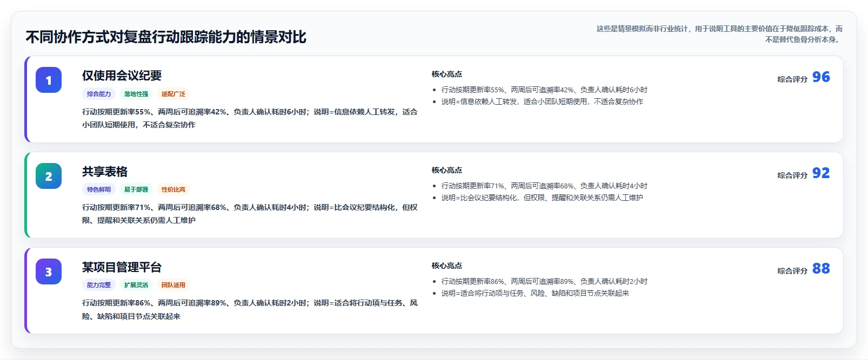The height and width of the screenshot is (360, 868).
Task: Click the number 1 rank badge
Action: click(x=49, y=80)
